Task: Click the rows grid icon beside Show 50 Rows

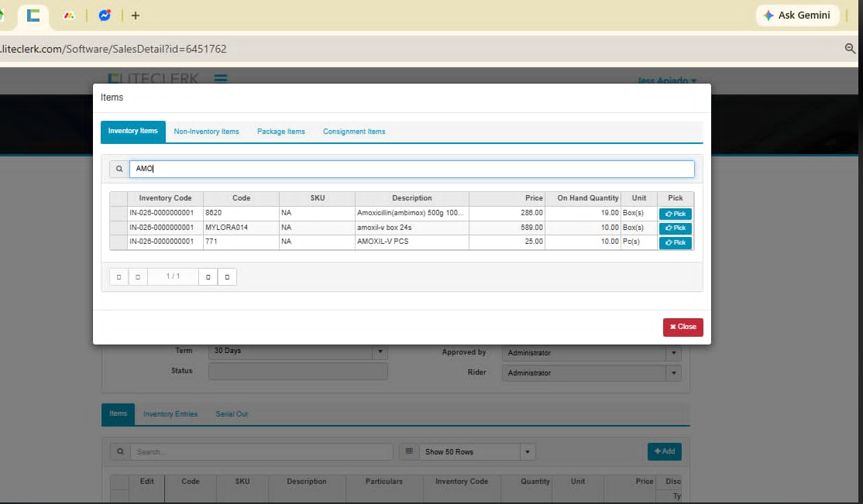Action: tap(409, 451)
